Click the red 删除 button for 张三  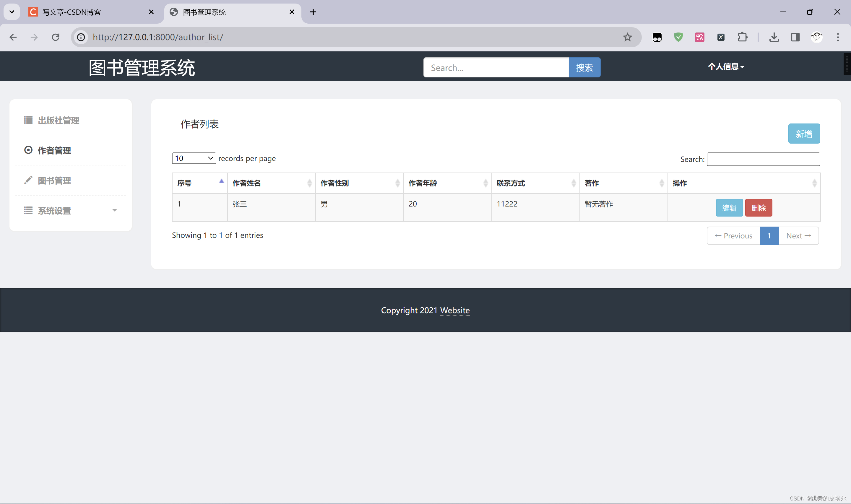(x=758, y=208)
